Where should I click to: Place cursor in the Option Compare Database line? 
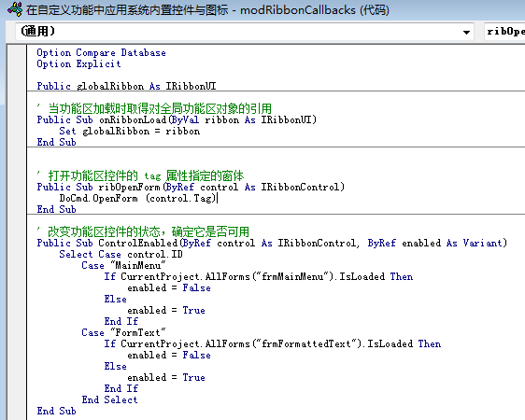(x=101, y=53)
